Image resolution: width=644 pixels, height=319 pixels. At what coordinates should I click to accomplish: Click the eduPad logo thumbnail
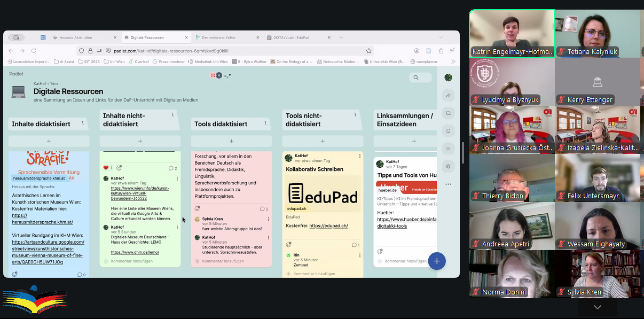pyautogui.click(x=322, y=193)
